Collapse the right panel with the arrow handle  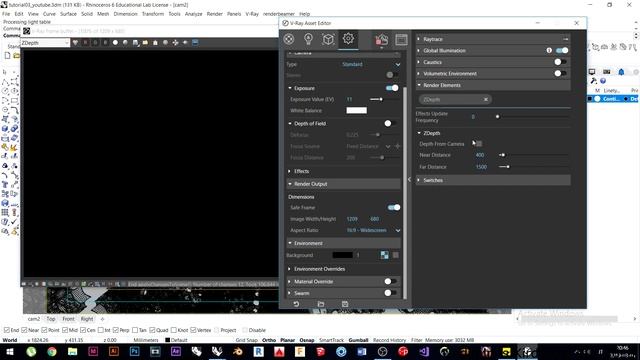click(409, 179)
